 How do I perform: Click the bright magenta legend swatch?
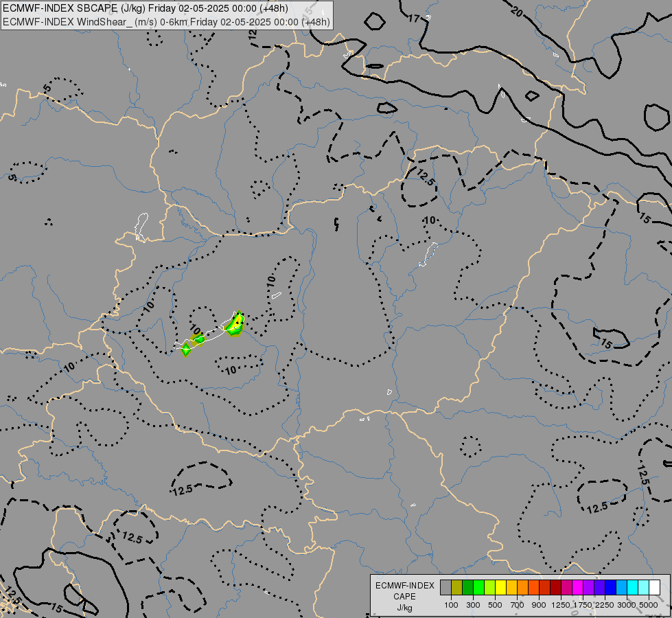[578, 588]
